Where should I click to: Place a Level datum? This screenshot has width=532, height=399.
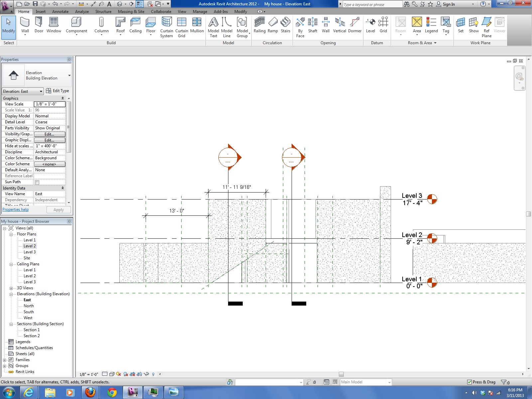coord(370,26)
